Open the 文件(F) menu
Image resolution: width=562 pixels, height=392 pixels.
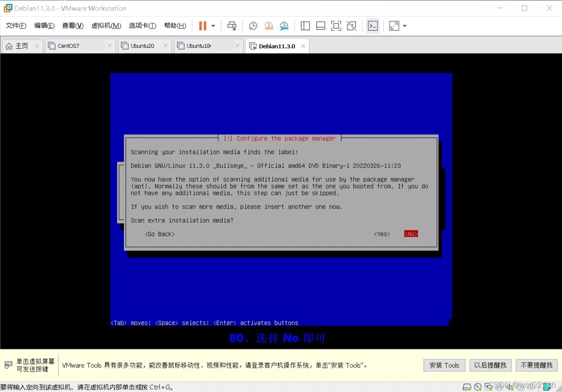click(x=16, y=26)
